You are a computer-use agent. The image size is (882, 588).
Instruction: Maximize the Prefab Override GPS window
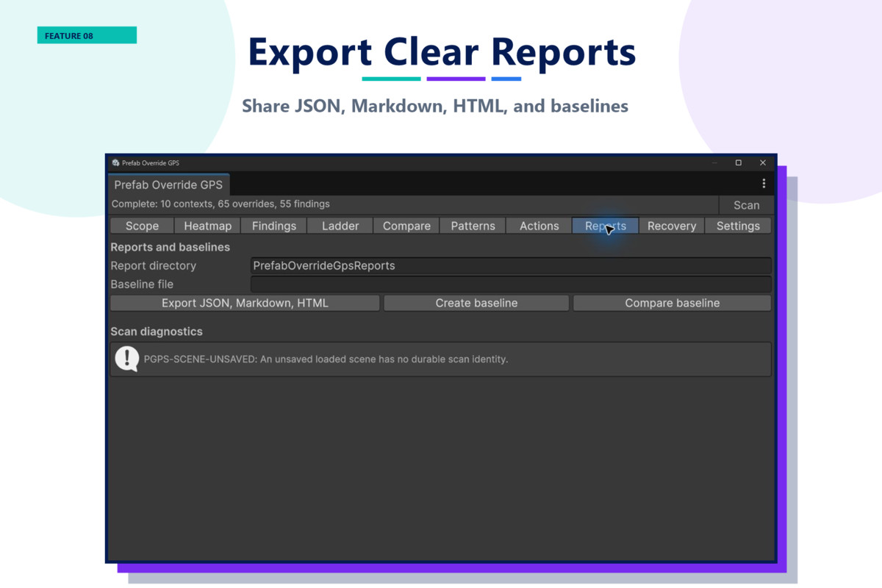click(738, 162)
